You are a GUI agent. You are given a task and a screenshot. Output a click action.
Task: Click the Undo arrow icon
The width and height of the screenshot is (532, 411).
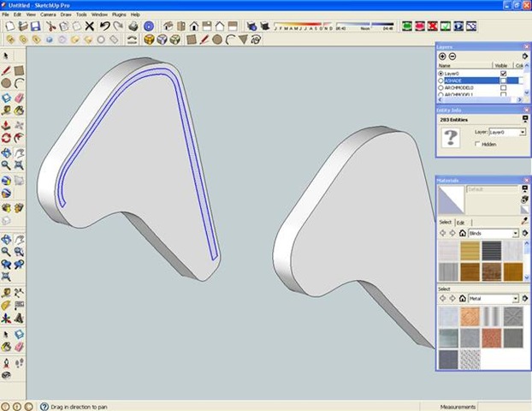coord(104,27)
